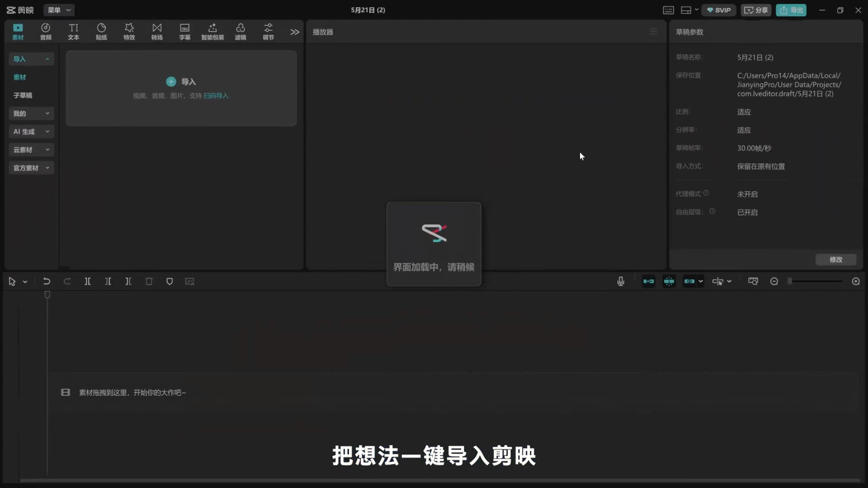868x488 pixels.
Task: Open the keyboard shortcuts icon
Action: tap(668, 10)
